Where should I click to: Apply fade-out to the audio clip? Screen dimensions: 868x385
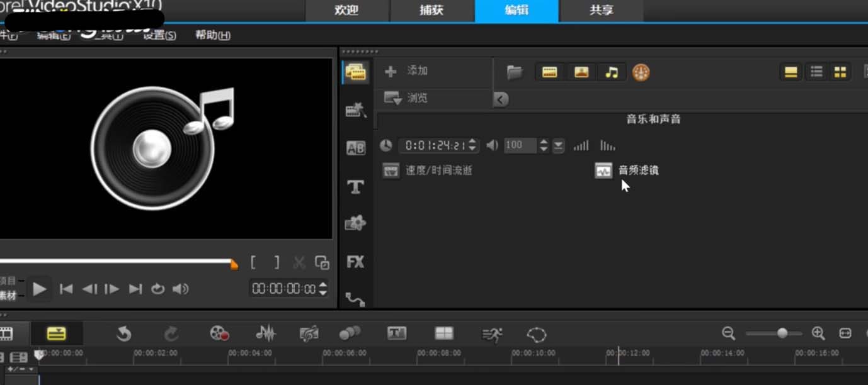coord(607,145)
